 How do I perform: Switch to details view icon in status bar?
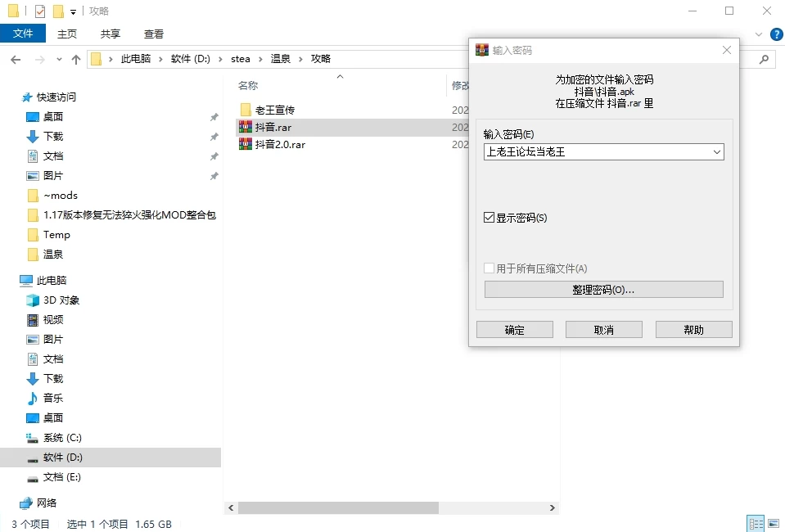[x=756, y=524]
